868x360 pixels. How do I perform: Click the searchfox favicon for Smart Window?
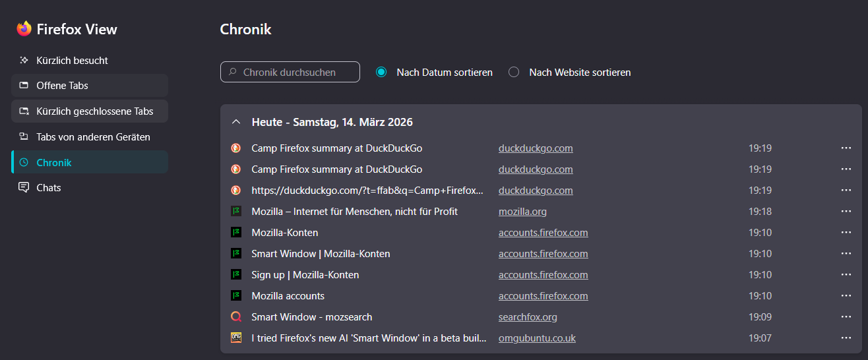click(x=236, y=317)
